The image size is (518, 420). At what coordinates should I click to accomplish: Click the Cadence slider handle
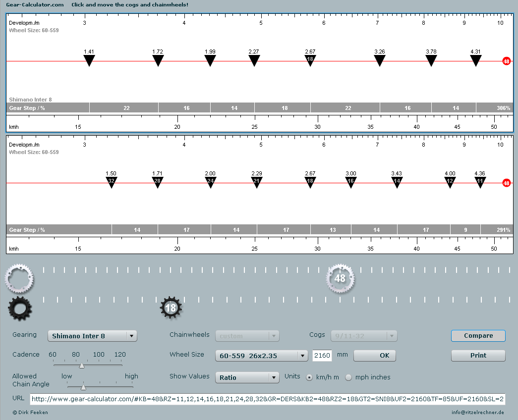(81, 366)
